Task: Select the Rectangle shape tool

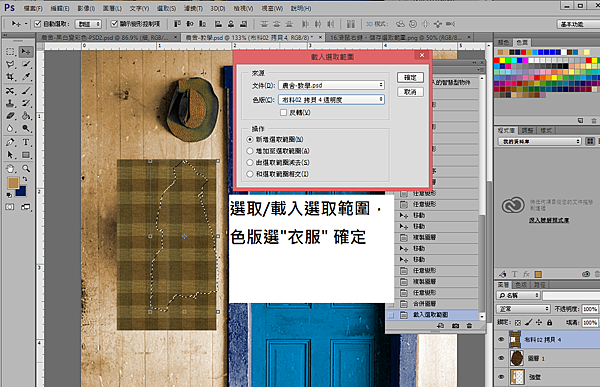Action: click(26, 155)
